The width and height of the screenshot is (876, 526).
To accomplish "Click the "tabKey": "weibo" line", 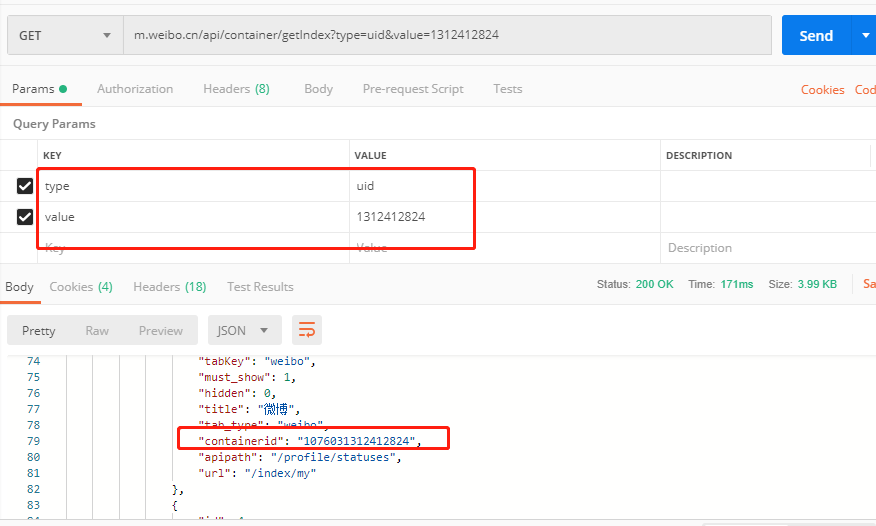I will click(x=257, y=361).
